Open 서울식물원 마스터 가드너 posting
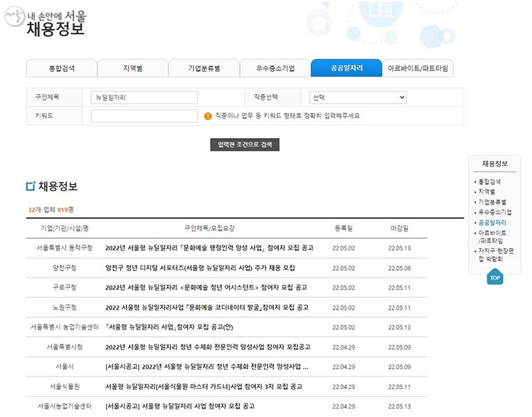Screen dimensions: 532x417 click(204, 386)
